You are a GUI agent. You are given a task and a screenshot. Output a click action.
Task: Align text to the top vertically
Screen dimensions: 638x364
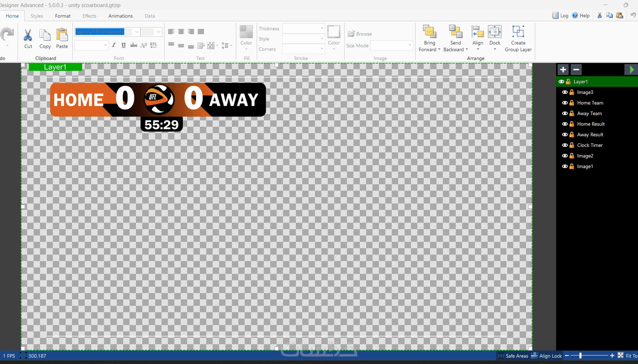coord(171,45)
